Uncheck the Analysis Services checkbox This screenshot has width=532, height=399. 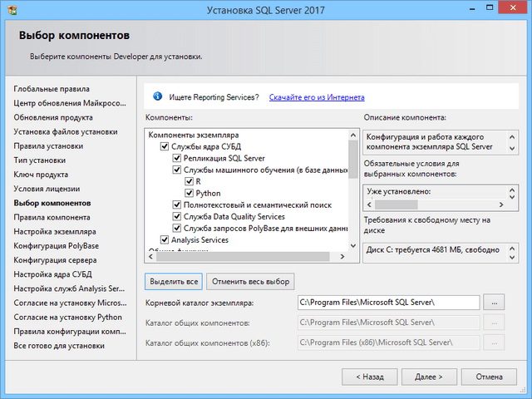[165, 240]
